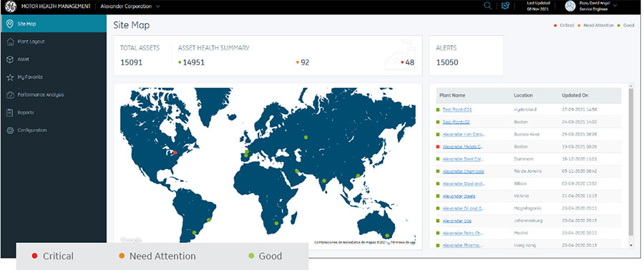The image size is (644, 273).
Task: Click the Magnitogorsk location cell
Action: click(x=527, y=209)
